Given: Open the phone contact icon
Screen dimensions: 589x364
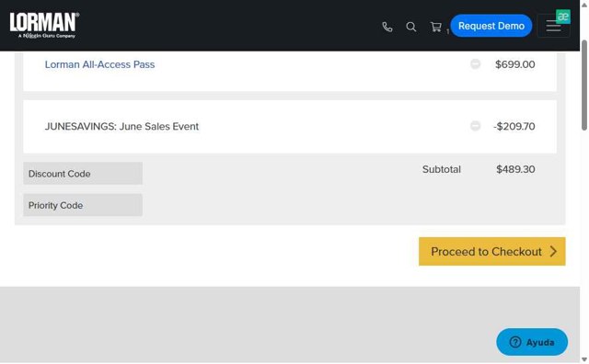Looking at the screenshot, I should click(387, 27).
